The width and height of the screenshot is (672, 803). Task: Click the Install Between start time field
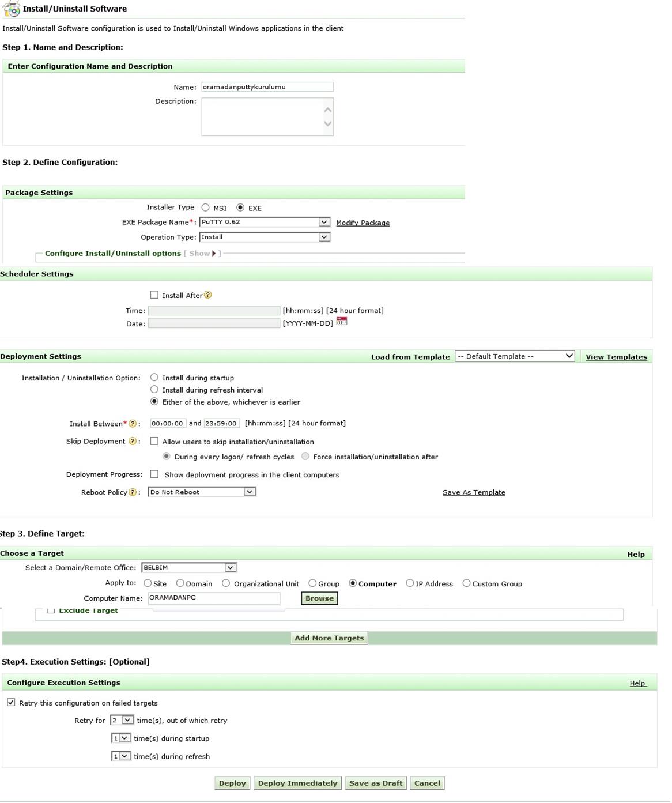coord(168,423)
